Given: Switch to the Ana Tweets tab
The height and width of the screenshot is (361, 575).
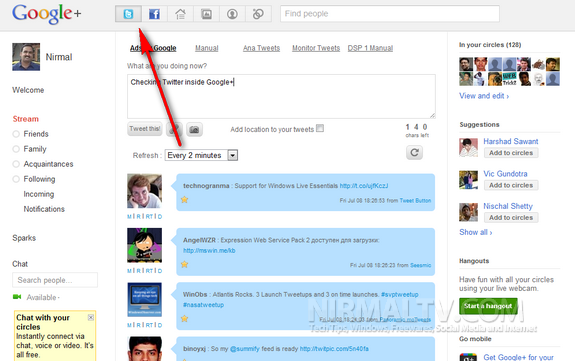Looking at the screenshot, I should coord(261,48).
